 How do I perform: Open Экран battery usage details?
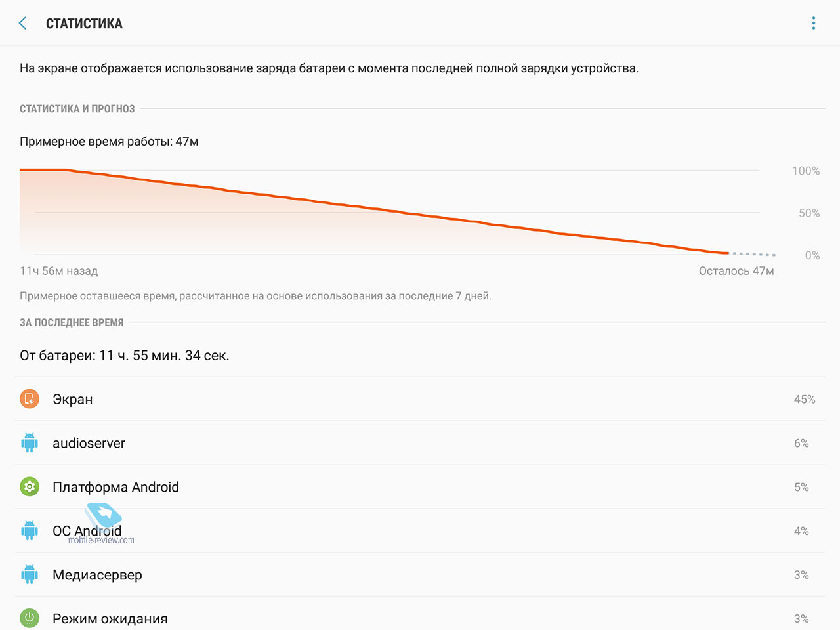pyautogui.click(x=420, y=399)
